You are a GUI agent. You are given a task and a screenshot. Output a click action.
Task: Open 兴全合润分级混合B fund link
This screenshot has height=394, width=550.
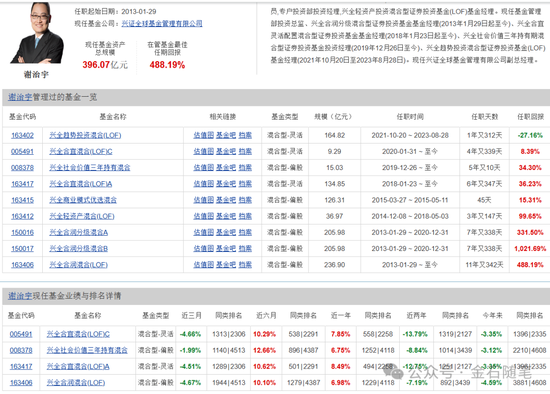point(79,249)
